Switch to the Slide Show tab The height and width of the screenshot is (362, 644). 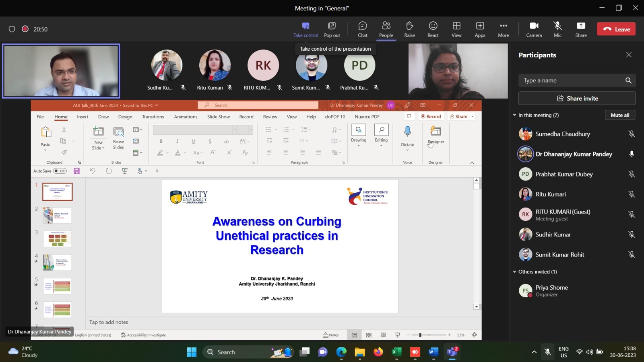click(x=219, y=117)
